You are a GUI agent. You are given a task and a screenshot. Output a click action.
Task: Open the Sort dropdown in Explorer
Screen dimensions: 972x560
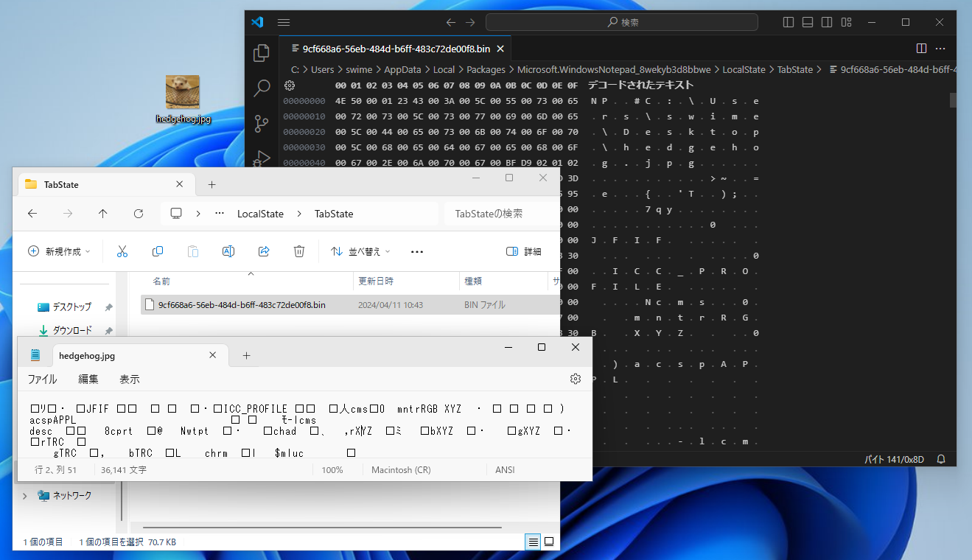(x=360, y=251)
